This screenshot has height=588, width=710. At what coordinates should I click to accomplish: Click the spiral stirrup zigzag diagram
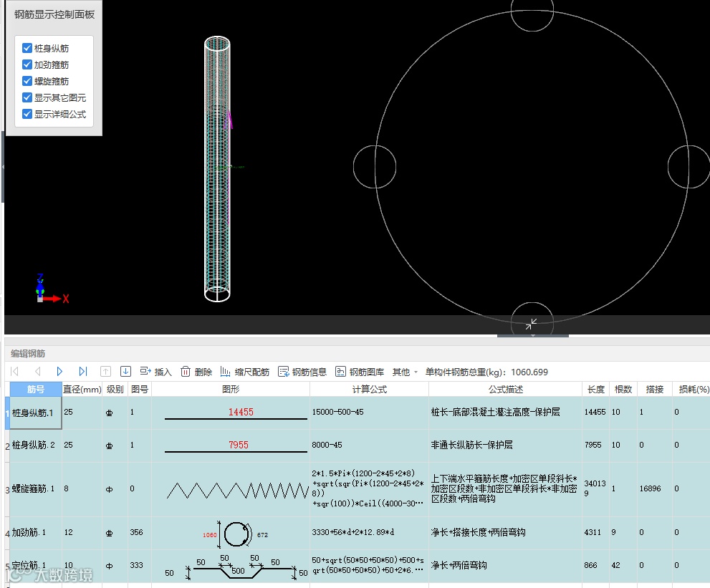(x=238, y=491)
